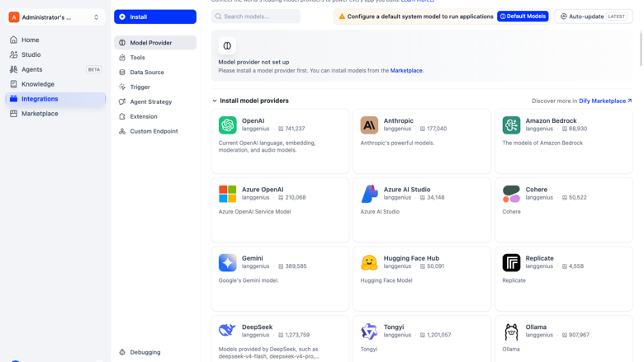Click the Azure OpenAI logo

point(228,194)
